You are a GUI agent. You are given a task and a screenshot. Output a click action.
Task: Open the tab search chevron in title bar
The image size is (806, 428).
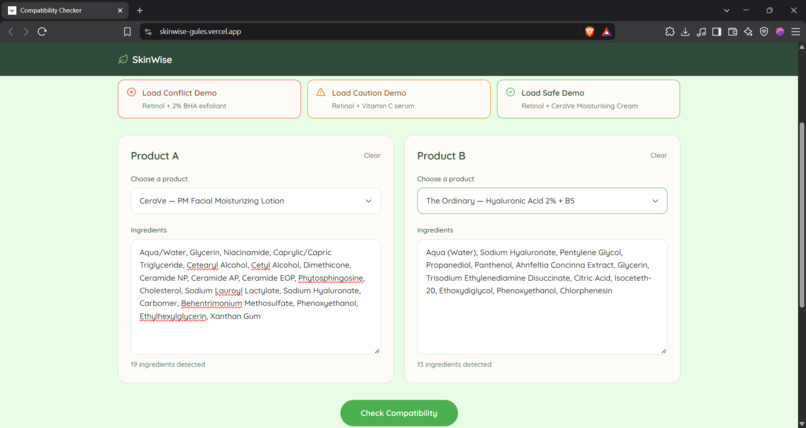(x=726, y=10)
